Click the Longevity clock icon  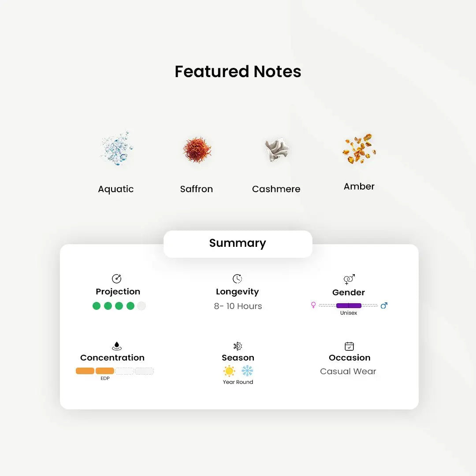coord(237,279)
